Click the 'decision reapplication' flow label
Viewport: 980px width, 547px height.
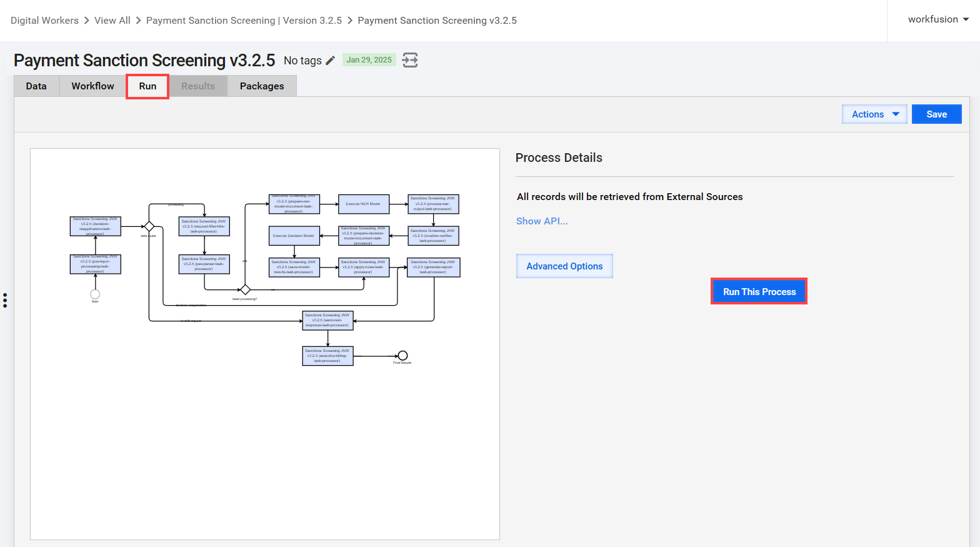pos(191,305)
